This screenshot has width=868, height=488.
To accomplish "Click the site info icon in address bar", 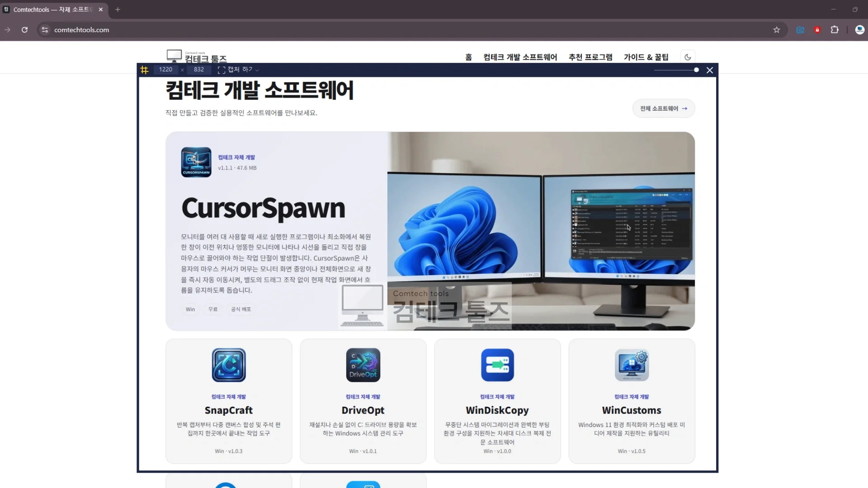I will click(x=45, y=30).
